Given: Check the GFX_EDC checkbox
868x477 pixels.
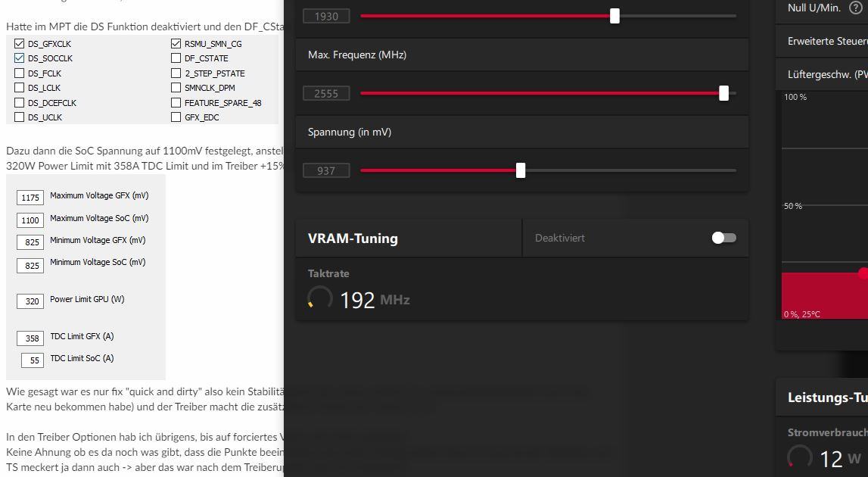Looking at the screenshot, I should [176, 117].
